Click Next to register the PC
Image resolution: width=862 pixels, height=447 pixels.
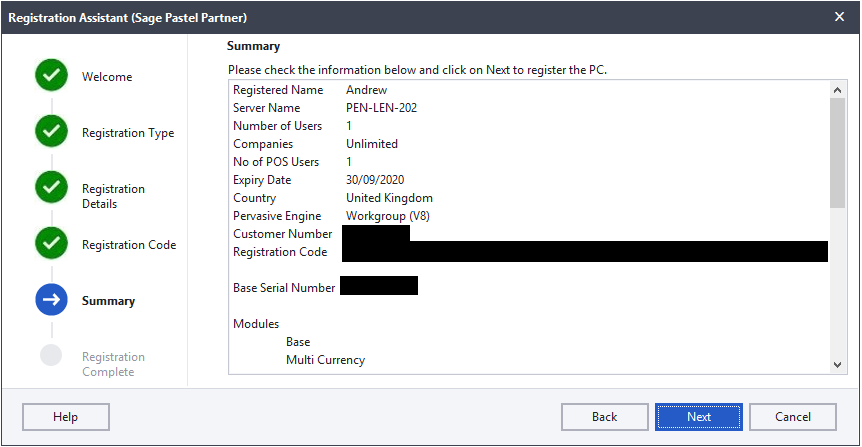pos(699,417)
